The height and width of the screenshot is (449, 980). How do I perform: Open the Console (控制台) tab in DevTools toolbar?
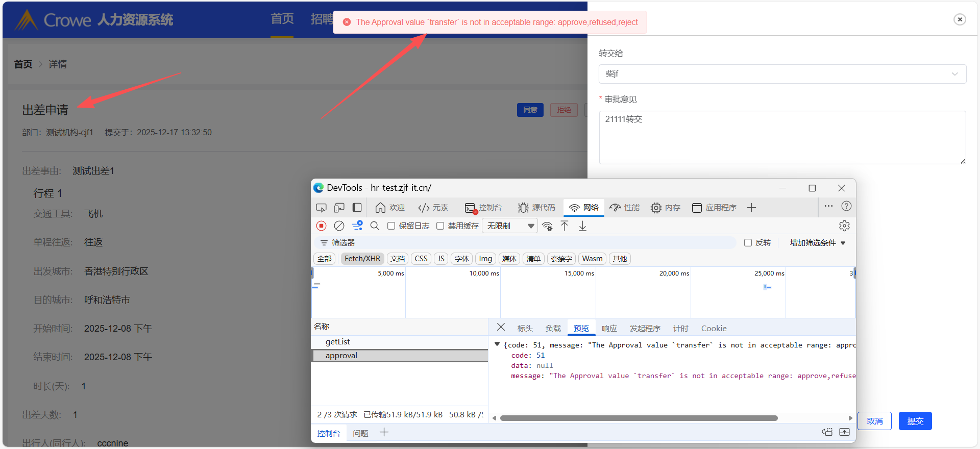[483, 208]
